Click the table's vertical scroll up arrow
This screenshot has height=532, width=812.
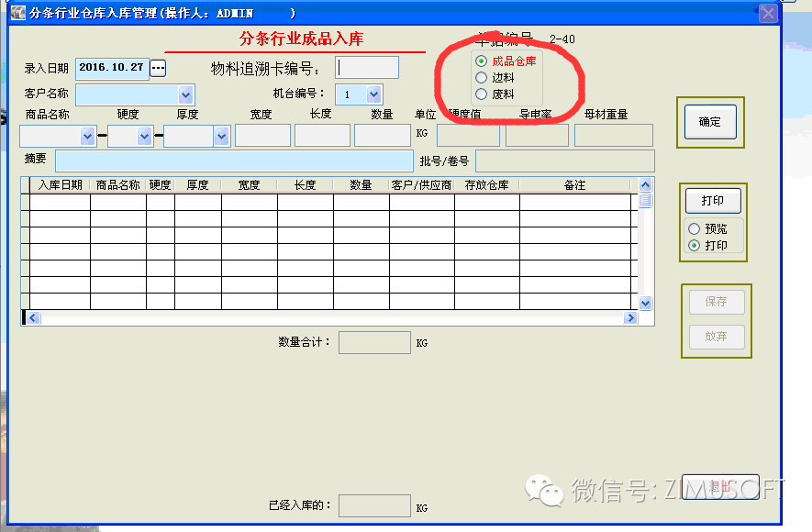(x=645, y=185)
